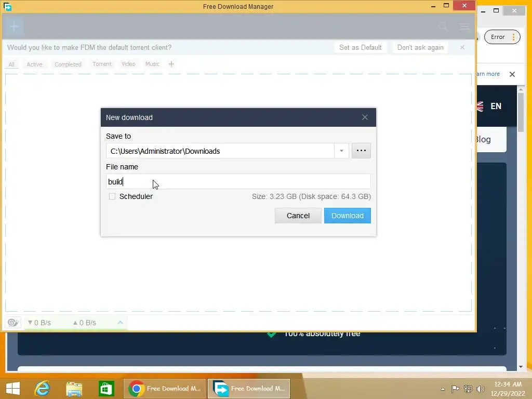Switch to the Active tab
Screen dimensions: 532x399
(35, 64)
